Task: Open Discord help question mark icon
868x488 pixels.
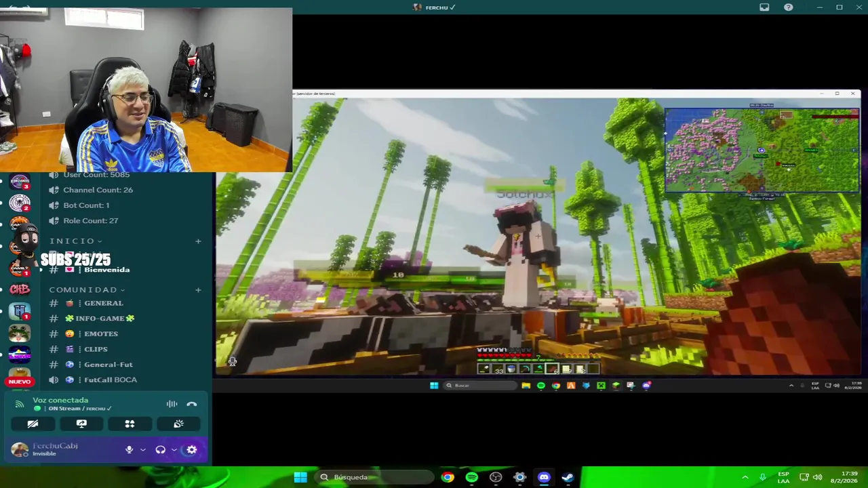Action: pos(789,7)
